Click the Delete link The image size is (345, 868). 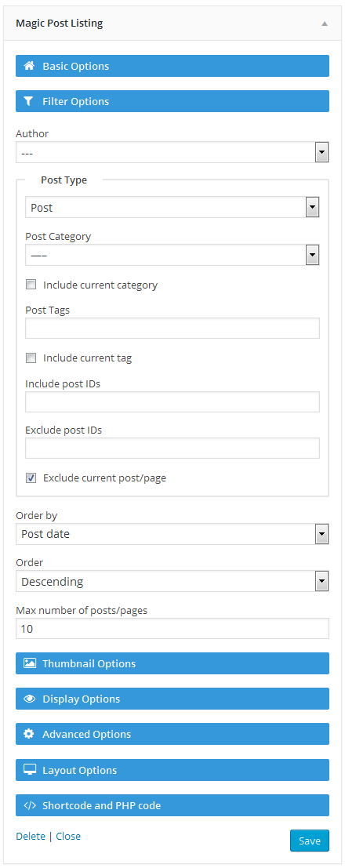tap(31, 836)
